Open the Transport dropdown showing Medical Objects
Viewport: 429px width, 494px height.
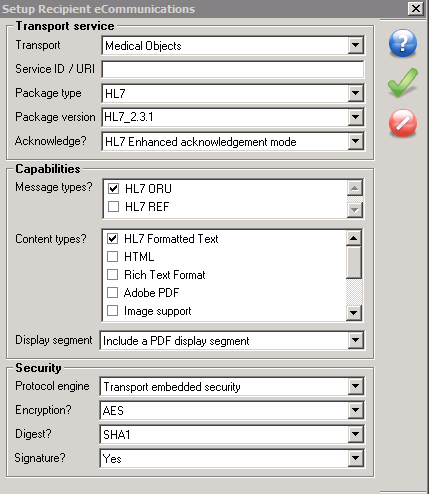[x=355, y=45]
